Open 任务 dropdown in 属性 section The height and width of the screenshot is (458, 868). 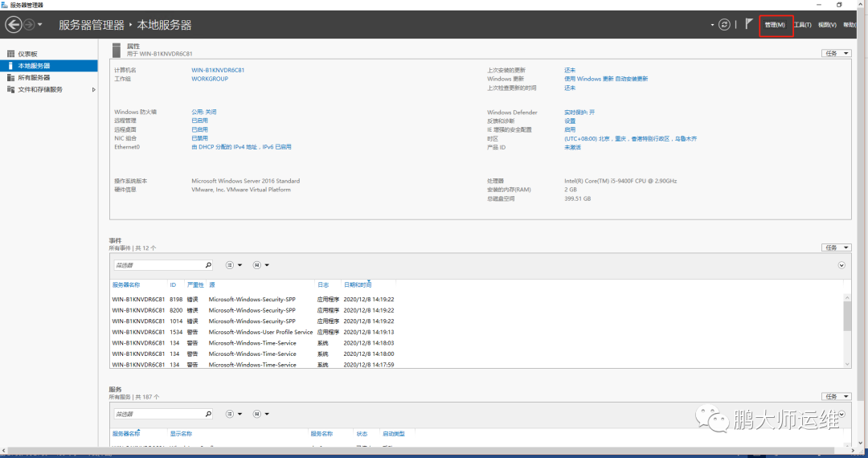(836, 53)
